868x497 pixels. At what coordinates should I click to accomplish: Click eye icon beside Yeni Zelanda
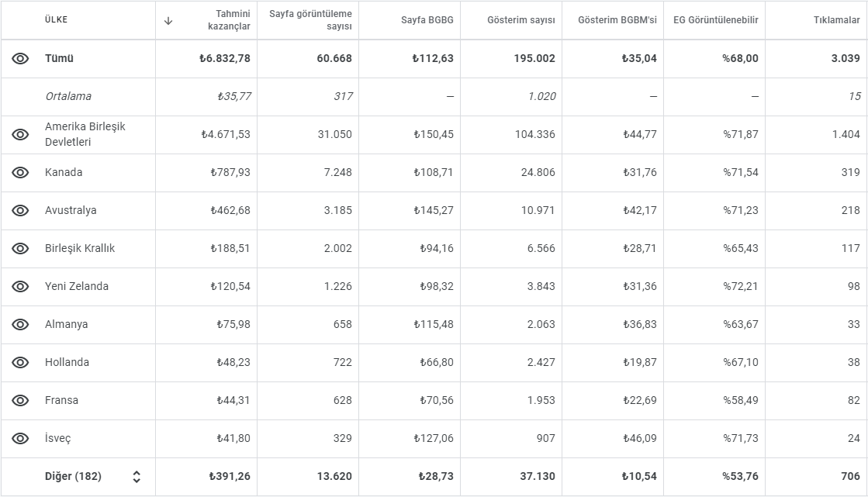coord(20,287)
